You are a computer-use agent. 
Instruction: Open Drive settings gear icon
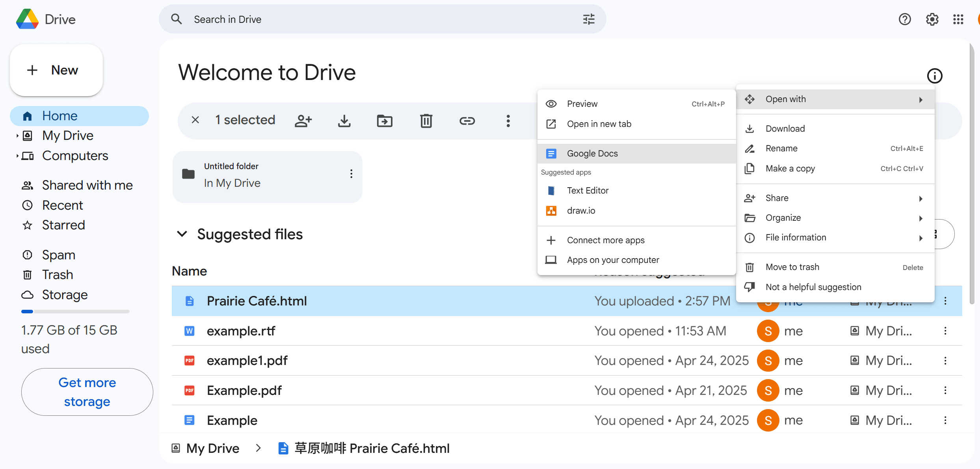pyautogui.click(x=932, y=19)
